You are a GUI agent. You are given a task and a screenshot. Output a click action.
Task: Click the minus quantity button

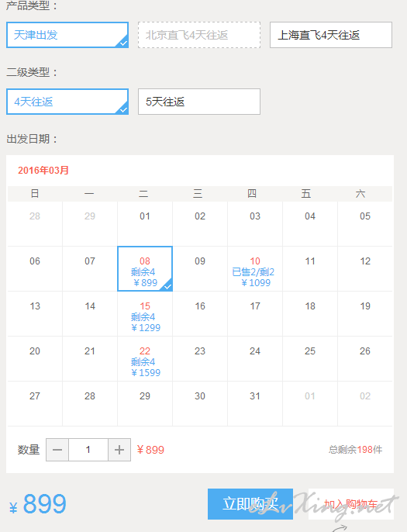[57, 450]
